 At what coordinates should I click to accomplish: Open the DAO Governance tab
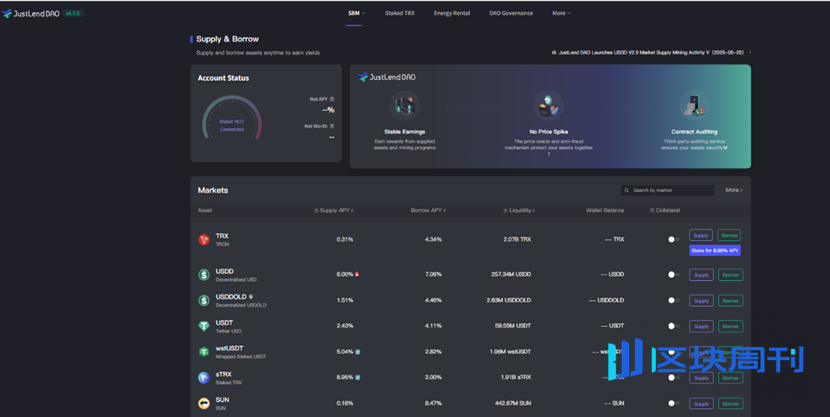point(511,13)
